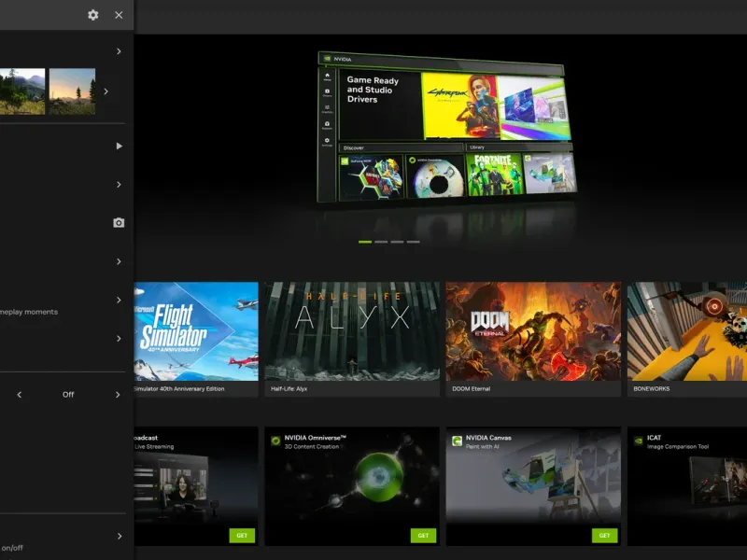The height and width of the screenshot is (560, 747).
Task: Click the 'BONEWORKS' title text
Action: tap(652, 389)
